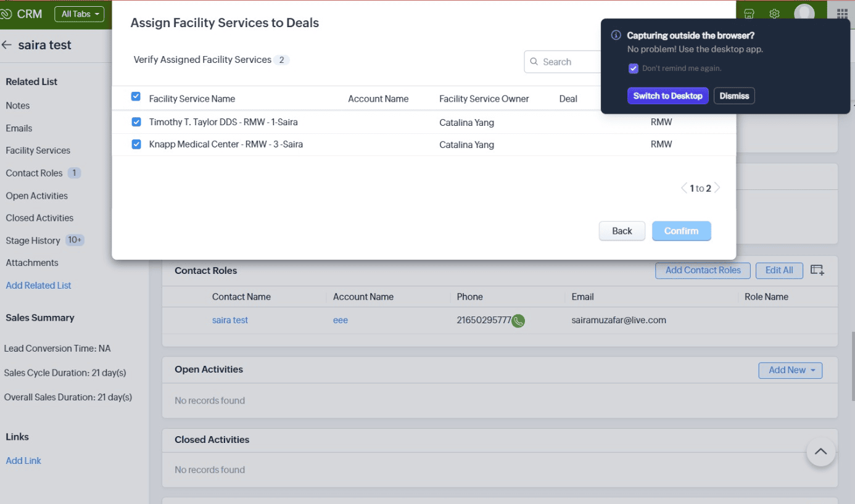Viewport: 855px width, 504px height.
Task: Open the settings gear icon
Action: 775,14
